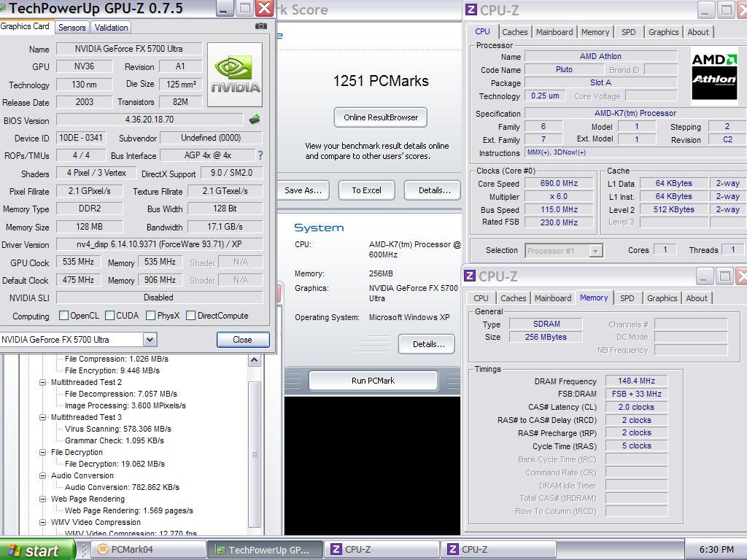Viewport: 747px width, 560px height.
Task: Open Memory tab in upper CPU-Z
Action: (595, 32)
